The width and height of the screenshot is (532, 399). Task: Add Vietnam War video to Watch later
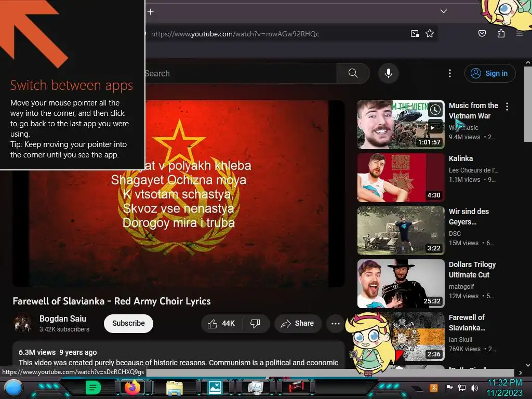(435, 110)
